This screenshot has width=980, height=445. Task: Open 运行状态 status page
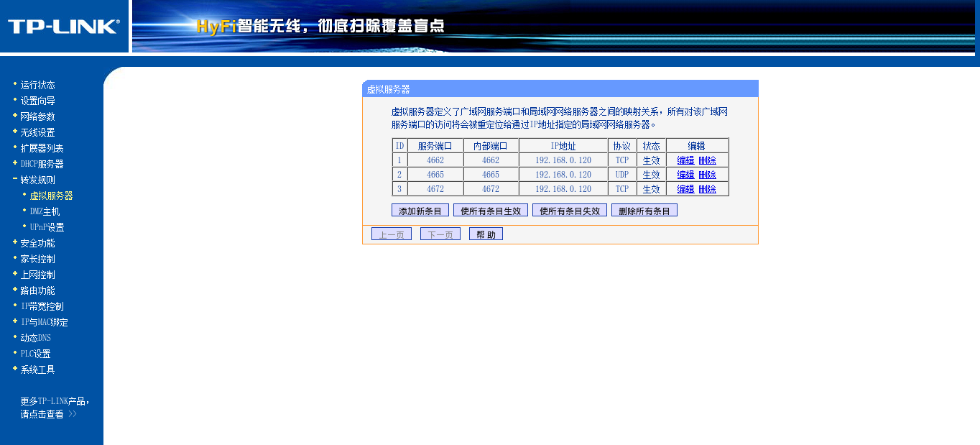(37, 85)
